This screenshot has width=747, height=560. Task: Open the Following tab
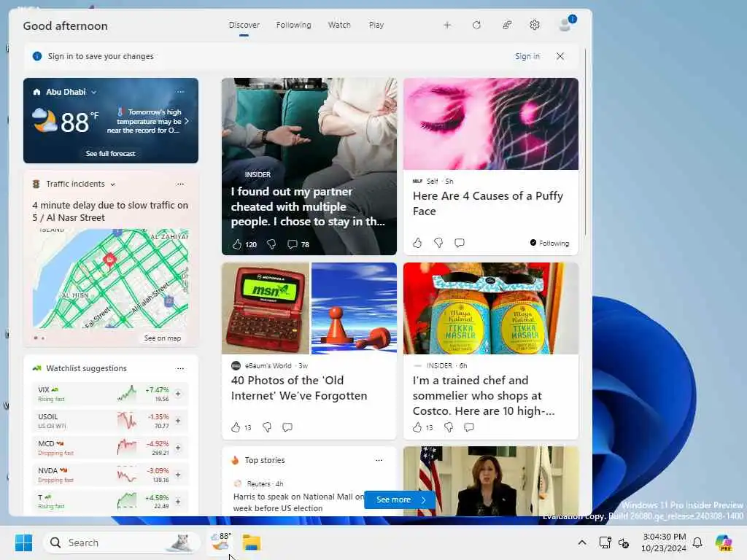pos(293,26)
